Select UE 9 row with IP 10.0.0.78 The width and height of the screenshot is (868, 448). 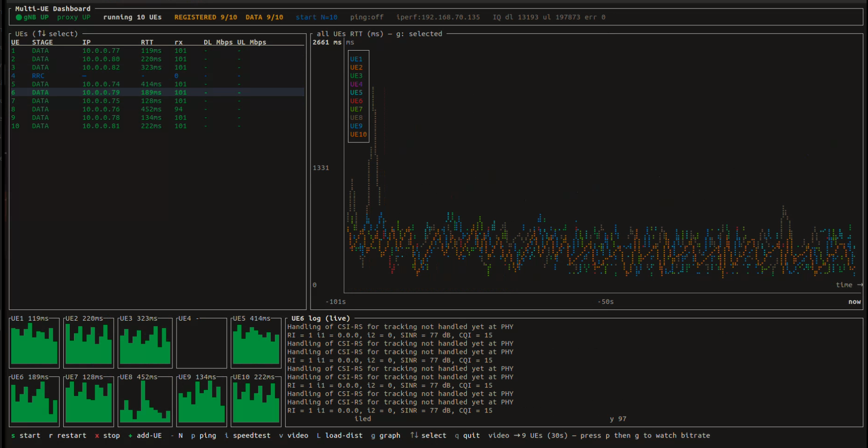157,118
